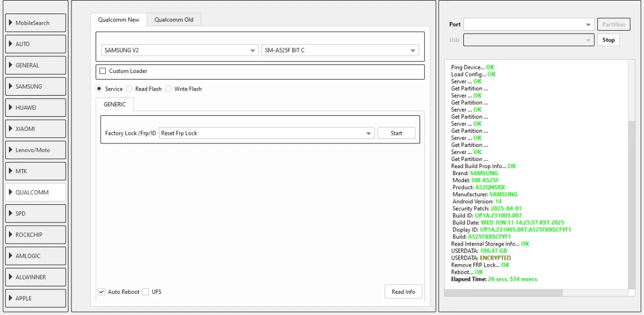Uncheck the Auto Reboot checkbox
This screenshot has width=644, height=315.
point(102,292)
